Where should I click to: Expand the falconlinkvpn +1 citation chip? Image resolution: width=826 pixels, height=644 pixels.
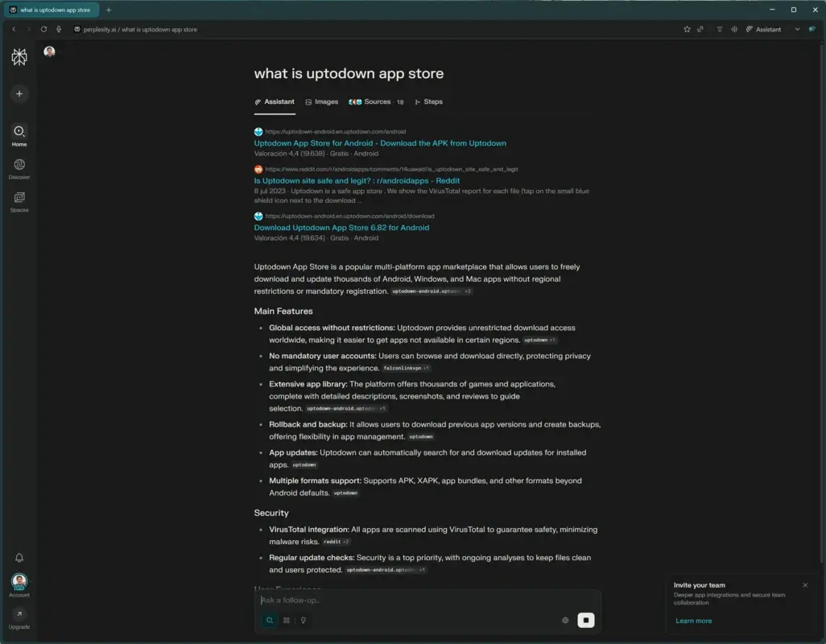pyautogui.click(x=406, y=367)
